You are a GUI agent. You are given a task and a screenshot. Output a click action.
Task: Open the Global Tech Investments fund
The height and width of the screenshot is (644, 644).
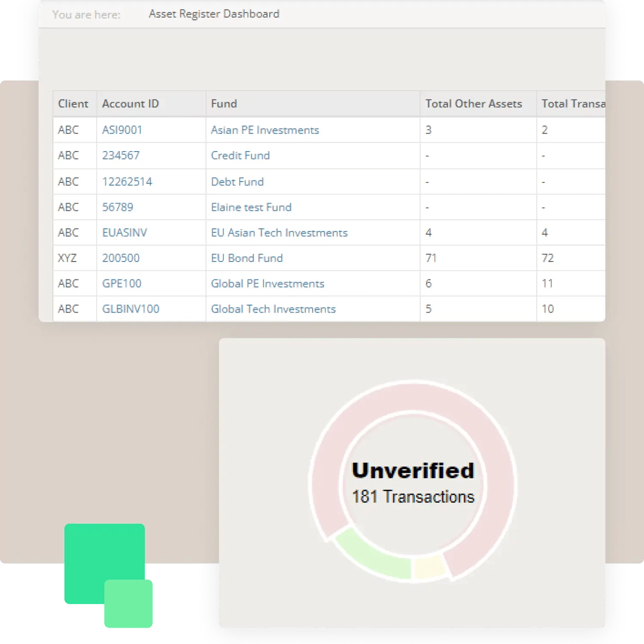[x=273, y=309]
